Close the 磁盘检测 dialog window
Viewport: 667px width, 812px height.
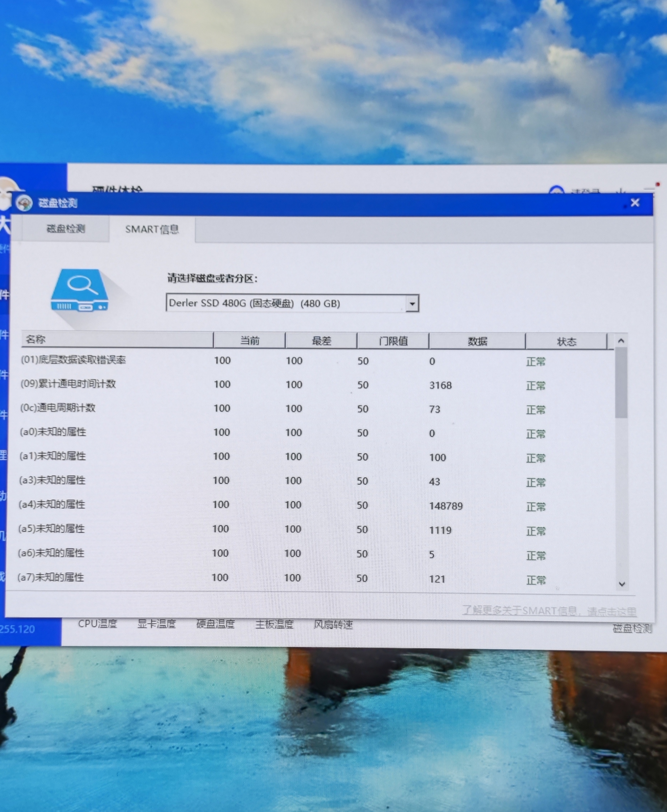(x=635, y=202)
